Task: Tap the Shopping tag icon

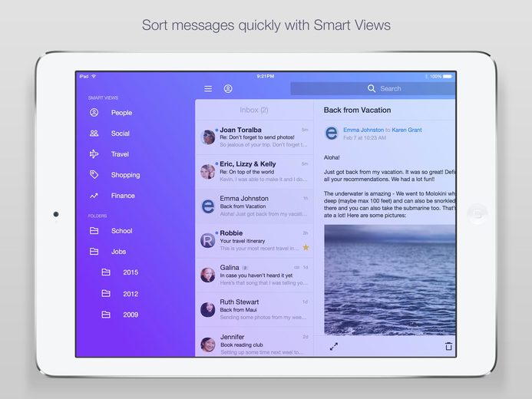Action: [94, 175]
